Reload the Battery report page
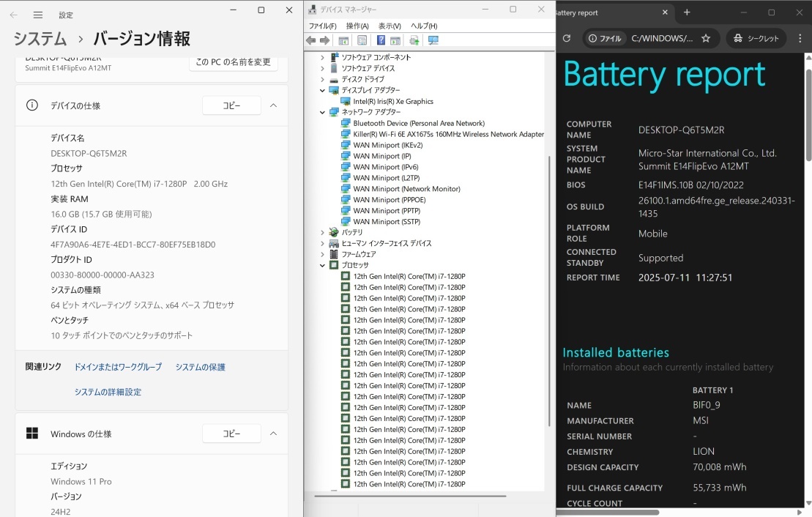The height and width of the screenshot is (517, 812). (566, 38)
